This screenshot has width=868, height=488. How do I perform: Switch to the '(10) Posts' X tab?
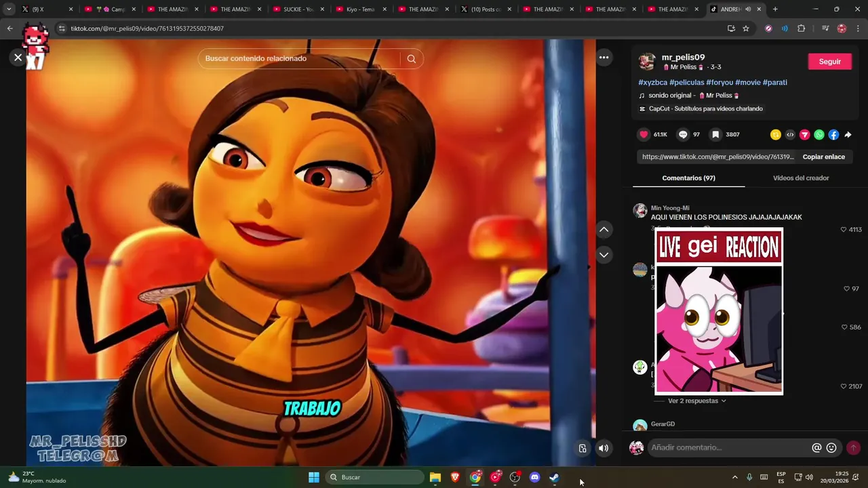click(x=486, y=9)
